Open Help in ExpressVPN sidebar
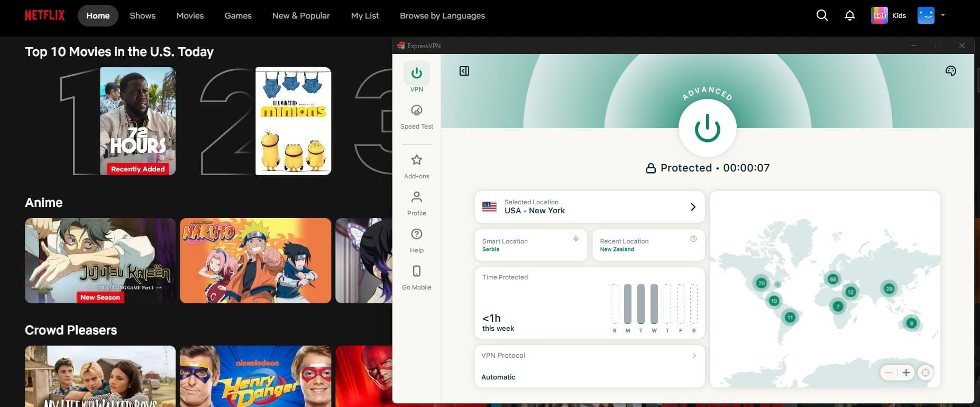Screen dimensions: 980x407 pyautogui.click(x=417, y=240)
